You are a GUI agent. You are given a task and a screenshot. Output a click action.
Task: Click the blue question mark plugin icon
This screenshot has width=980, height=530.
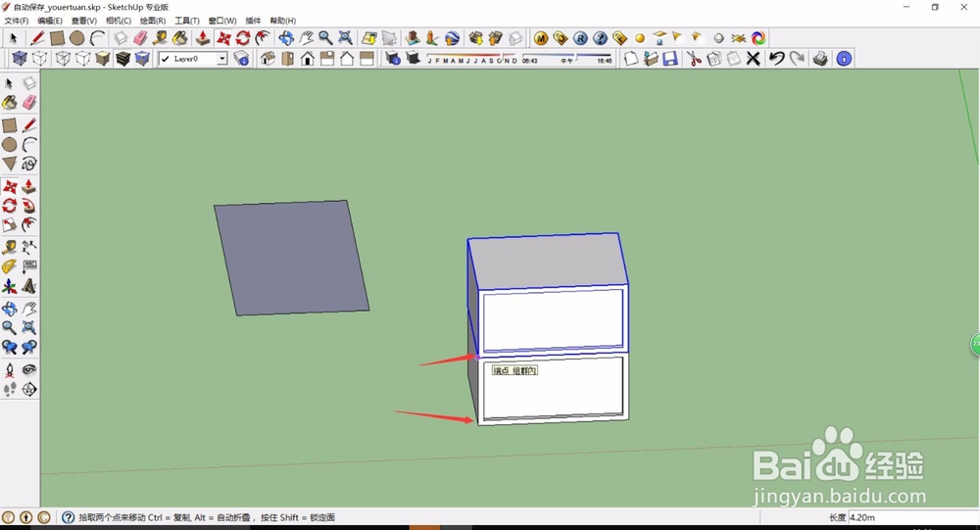click(600, 39)
